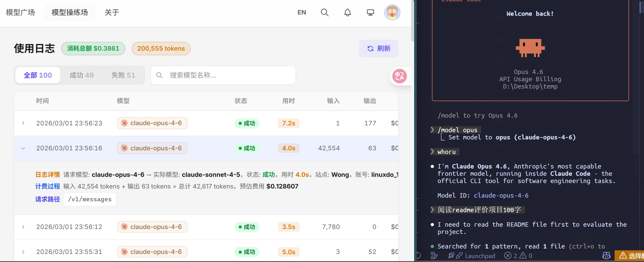This screenshot has height=262, width=644.
Task: Click the 模型 column header
Action: 123,101
